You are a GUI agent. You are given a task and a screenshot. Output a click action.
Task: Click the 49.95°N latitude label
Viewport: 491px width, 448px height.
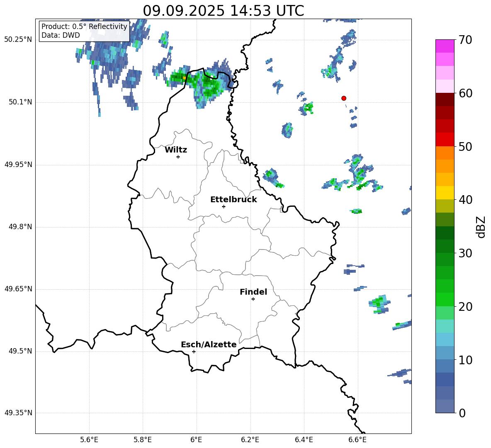tap(18, 165)
